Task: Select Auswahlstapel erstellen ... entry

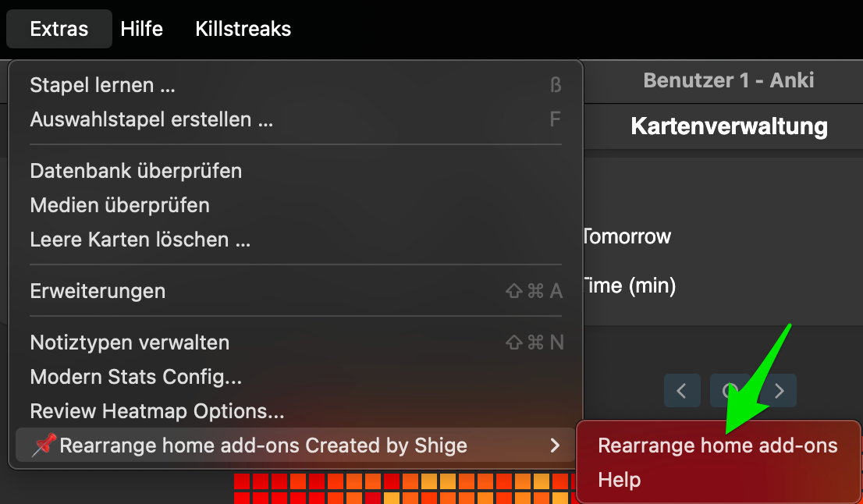Action: pos(151,120)
